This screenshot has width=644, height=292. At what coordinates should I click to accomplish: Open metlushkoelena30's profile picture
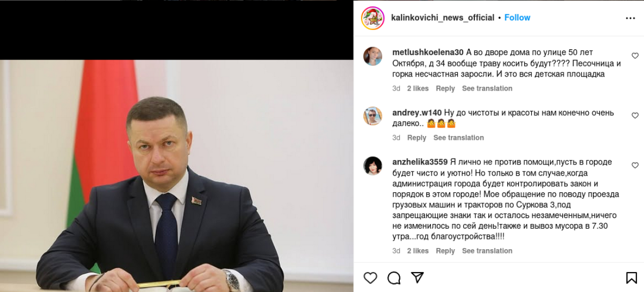click(x=372, y=56)
